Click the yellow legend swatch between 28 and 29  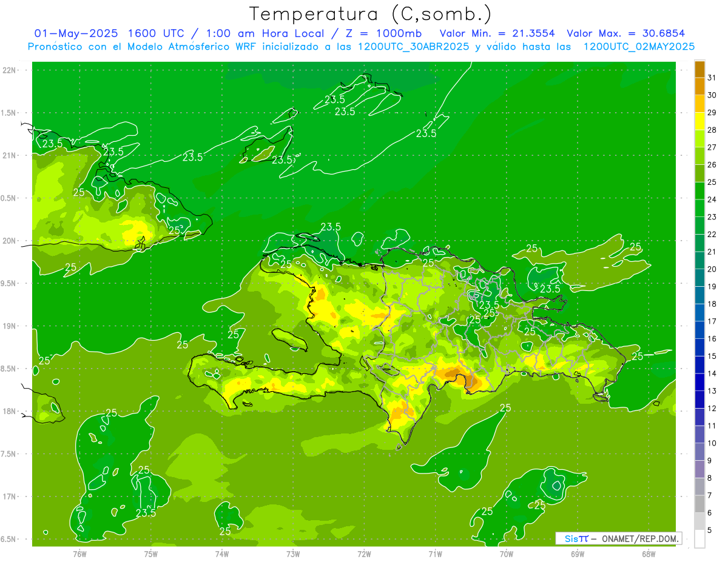coord(699,121)
